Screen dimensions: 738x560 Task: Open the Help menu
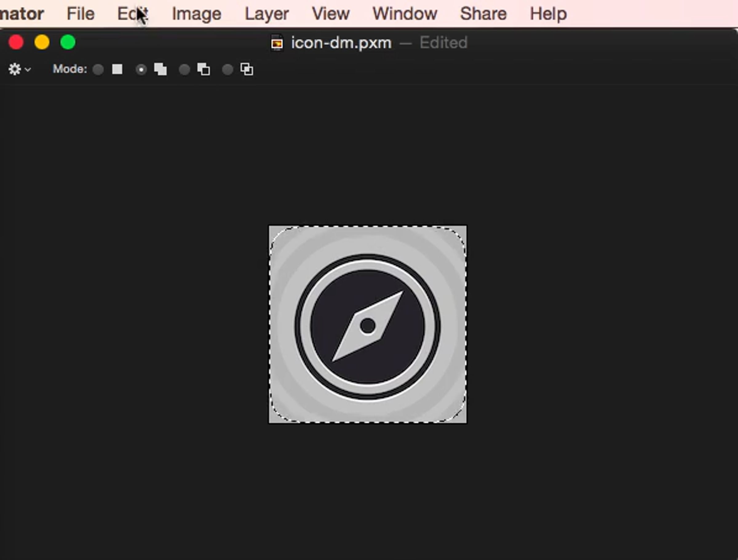click(x=548, y=14)
